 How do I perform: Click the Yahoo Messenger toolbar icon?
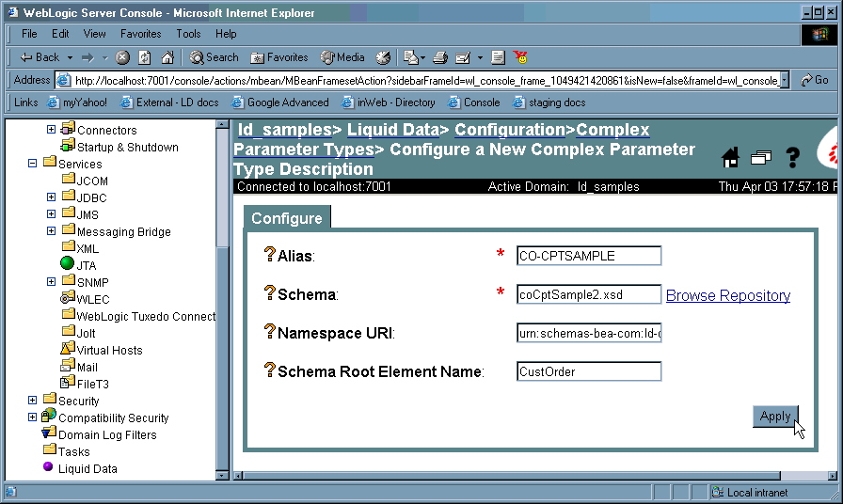pos(520,57)
